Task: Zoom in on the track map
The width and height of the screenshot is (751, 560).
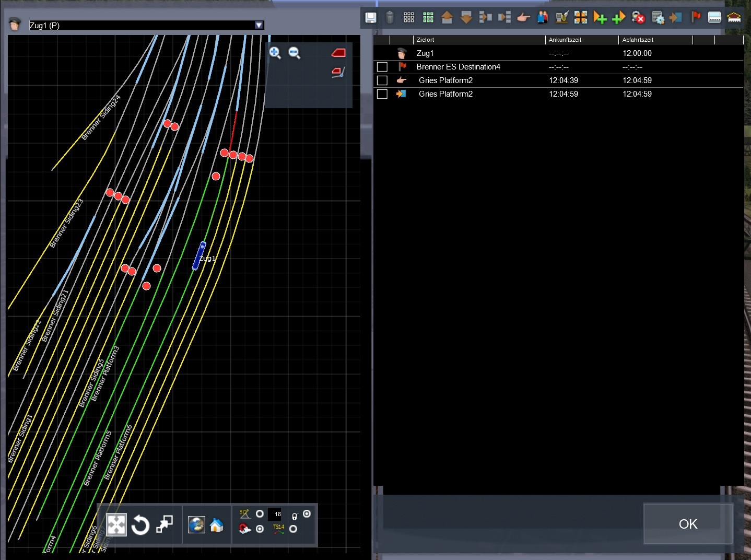Action: 275,52
